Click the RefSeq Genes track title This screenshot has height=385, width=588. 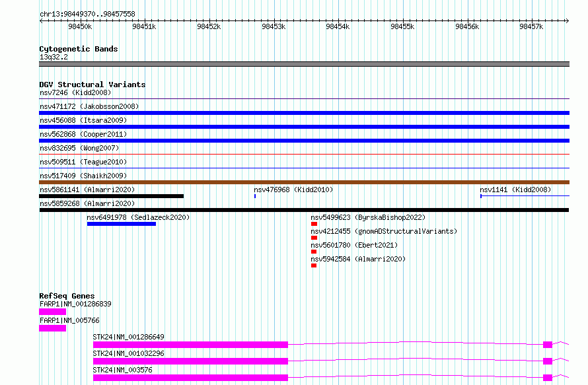(x=67, y=296)
